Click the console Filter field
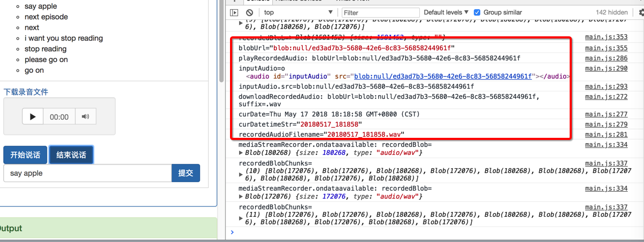The image size is (644, 242). (x=380, y=12)
